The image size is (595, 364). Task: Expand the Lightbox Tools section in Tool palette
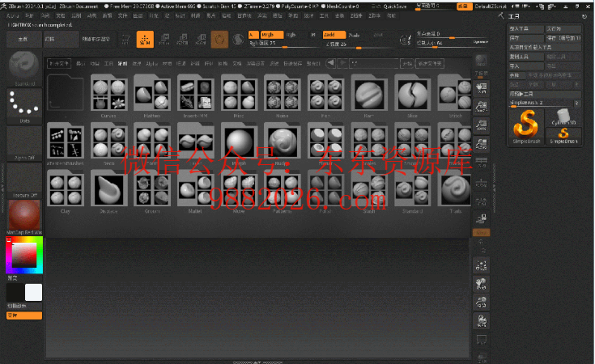click(545, 94)
